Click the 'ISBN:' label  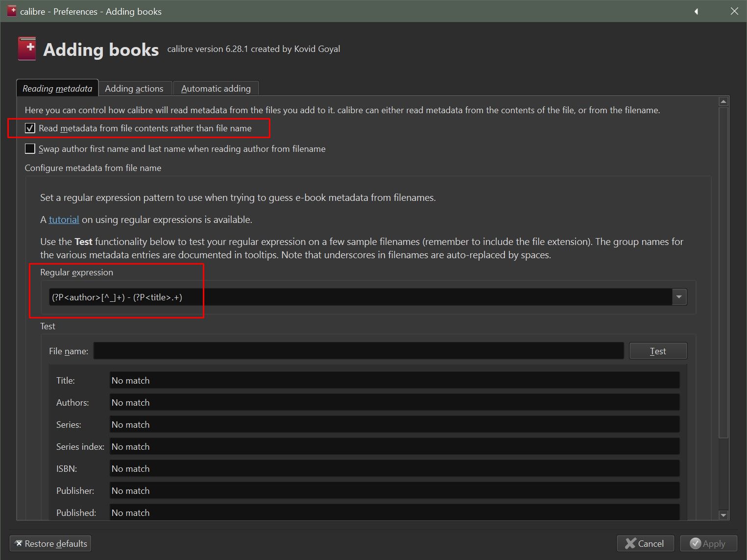67,469
